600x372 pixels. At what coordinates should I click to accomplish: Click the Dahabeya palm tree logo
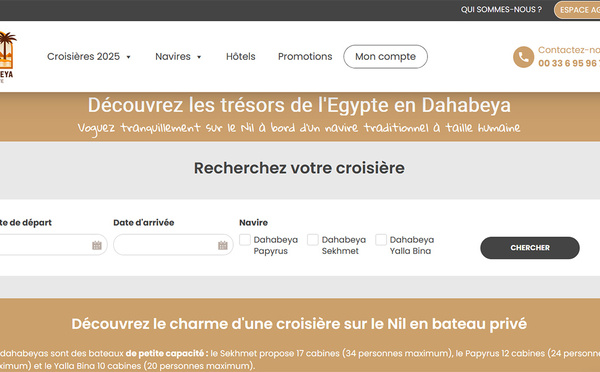tap(7, 56)
